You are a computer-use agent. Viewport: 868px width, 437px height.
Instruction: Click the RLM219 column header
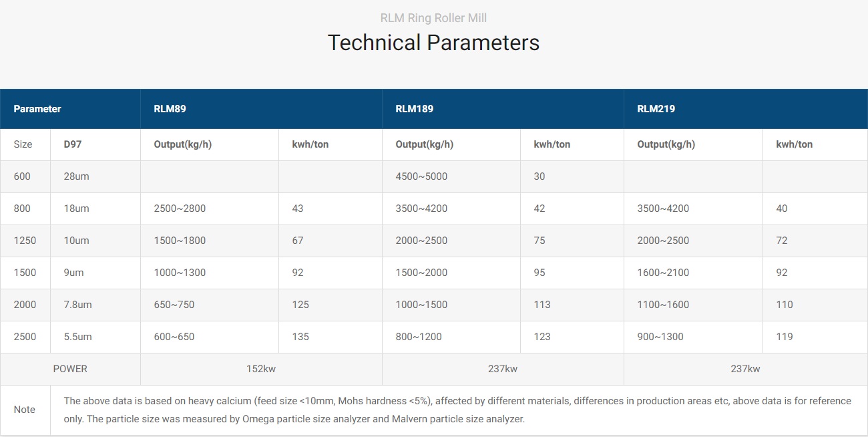coord(746,109)
